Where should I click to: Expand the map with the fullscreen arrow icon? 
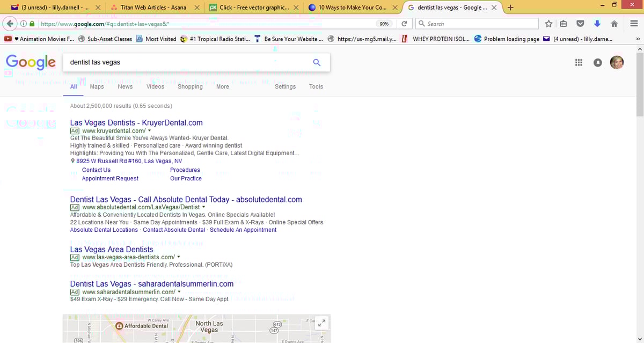(x=321, y=324)
